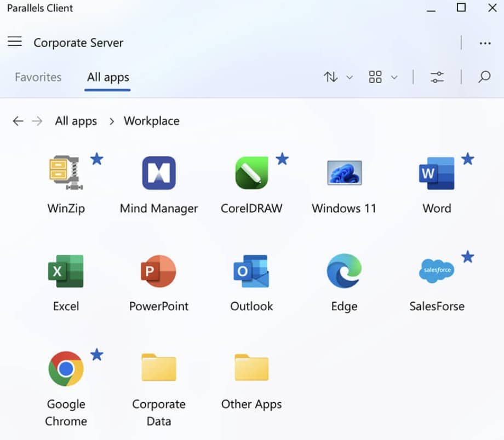Close the Parallels Client window
The width and height of the screenshot is (504, 440).
[x=492, y=7]
